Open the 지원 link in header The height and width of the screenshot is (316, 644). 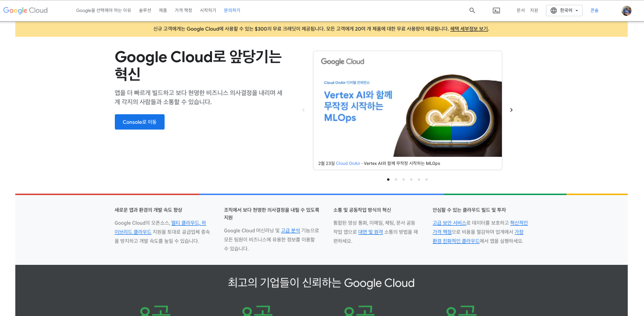click(x=534, y=10)
